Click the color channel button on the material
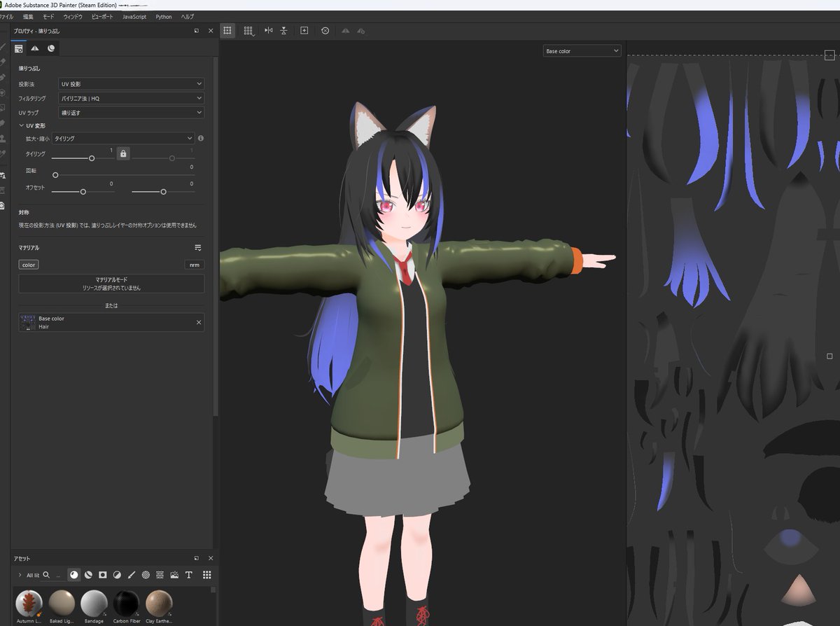 pos(28,265)
